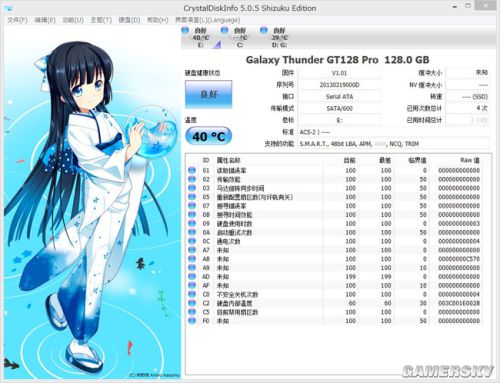The image size is (500, 383).
Task: Click status orb of attribute 09 硬盘使用时数
Action: click(192, 223)
